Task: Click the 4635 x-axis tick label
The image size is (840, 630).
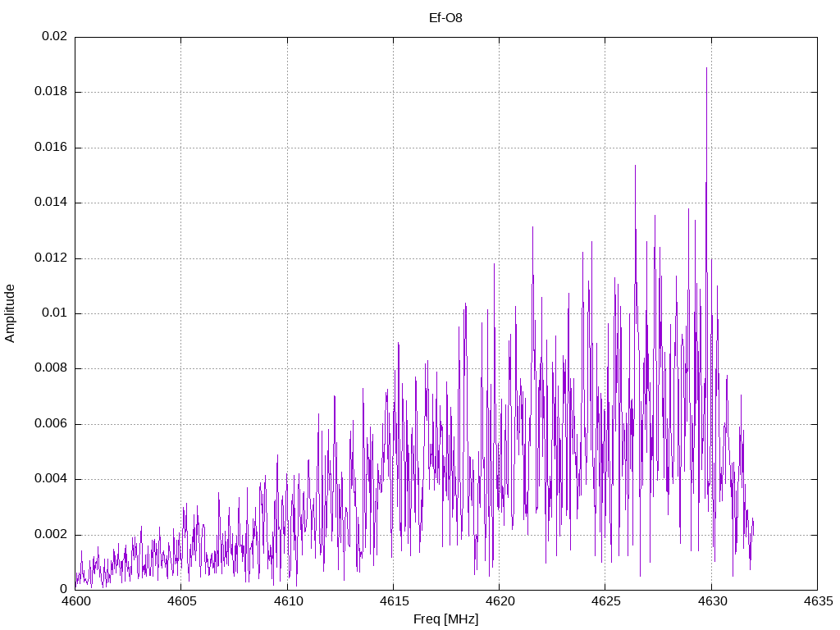Action: pyautogui.click(x=818, y=601)
